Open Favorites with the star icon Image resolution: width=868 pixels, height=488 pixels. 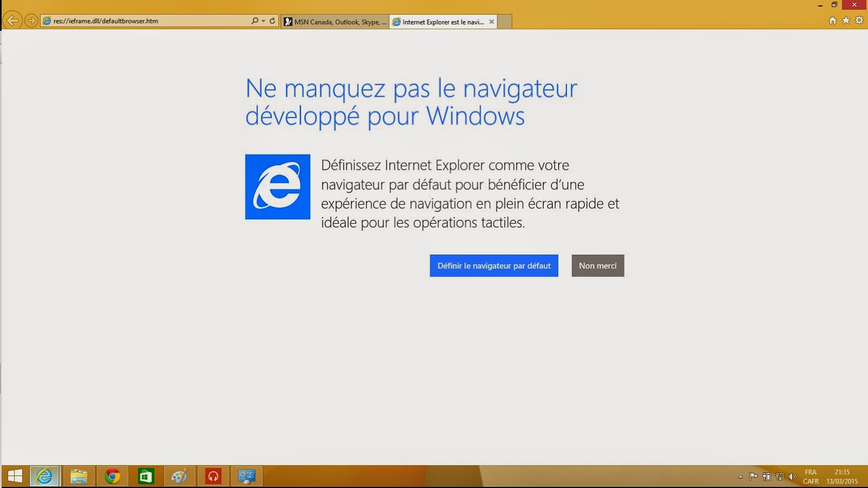click(846, 21)
